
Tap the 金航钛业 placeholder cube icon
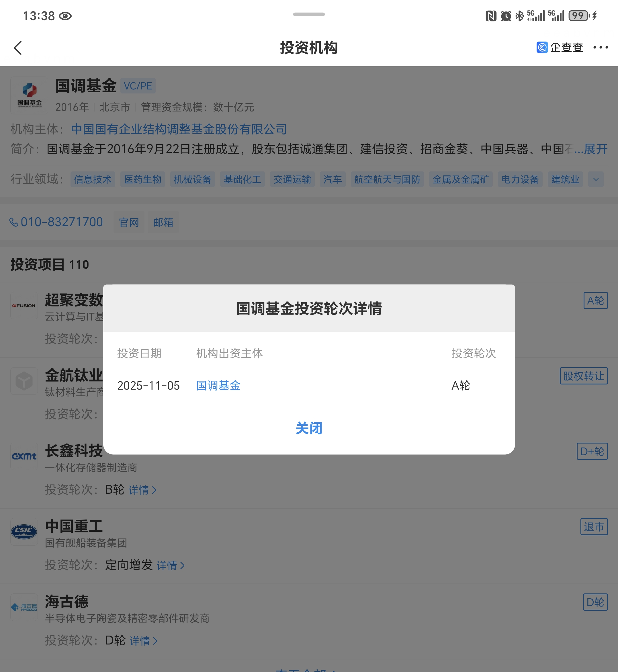point(24,381)
